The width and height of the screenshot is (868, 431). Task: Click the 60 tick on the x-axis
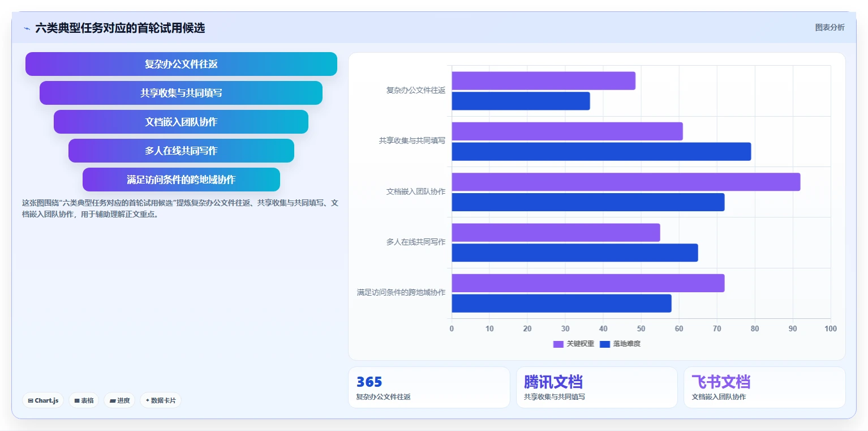click(x=679, y=328)
